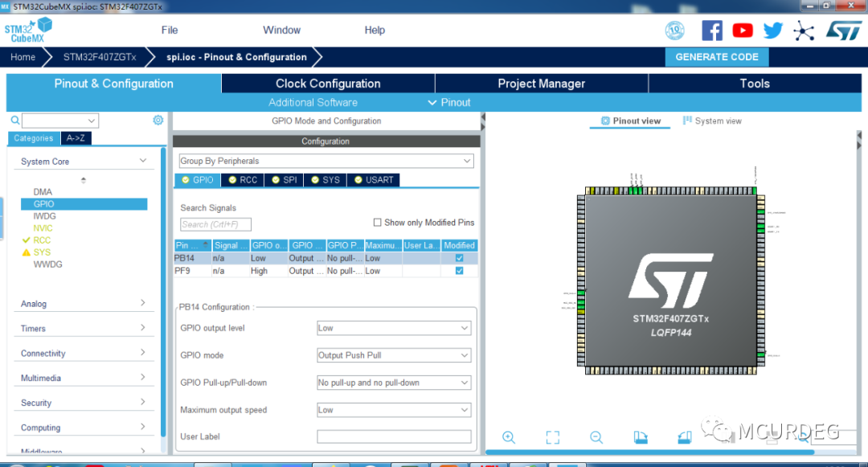868x467 pixels.
Task: Enable Show only Modified Pins
Action: click(x=377, y=222)
